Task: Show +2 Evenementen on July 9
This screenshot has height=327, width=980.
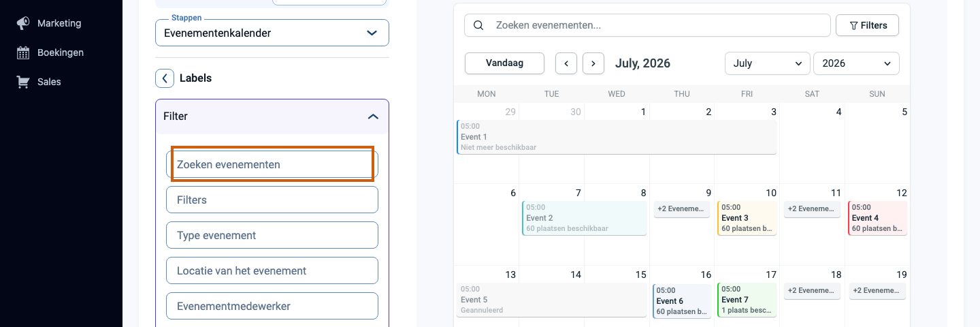Action: pyautogui.click(x=681, y=209)
